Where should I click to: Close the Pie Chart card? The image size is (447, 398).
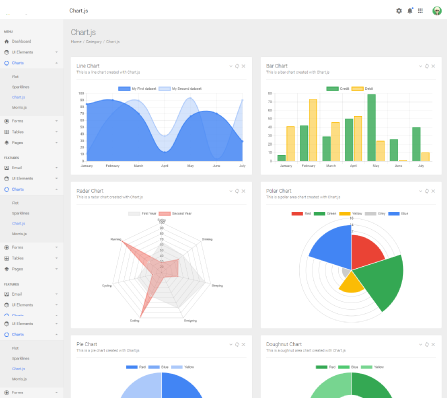[x=243, y=344]
